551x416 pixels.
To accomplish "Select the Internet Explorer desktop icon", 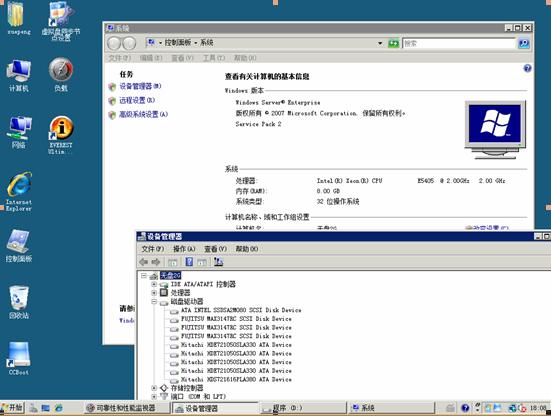I will (19, 191).
